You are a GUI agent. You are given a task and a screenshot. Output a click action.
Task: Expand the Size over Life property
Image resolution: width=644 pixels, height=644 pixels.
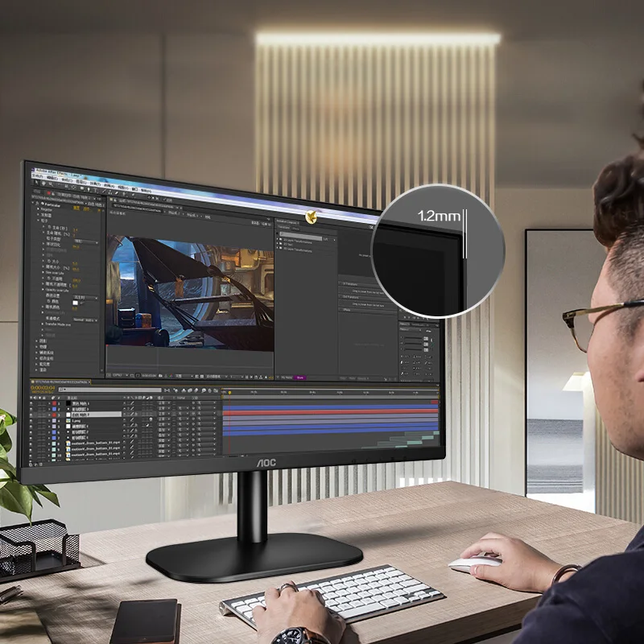pos(43,272)
